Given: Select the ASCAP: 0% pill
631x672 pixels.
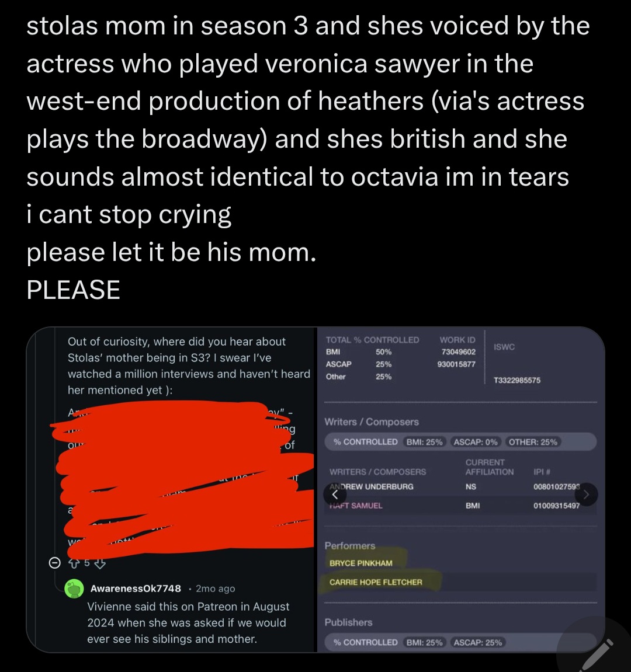Looking at the screenshot, I should (x=476, y=442).
